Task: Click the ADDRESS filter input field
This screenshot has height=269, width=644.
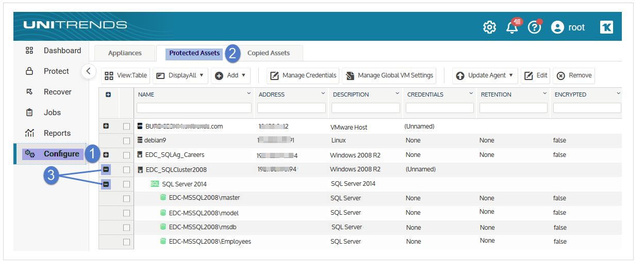Action: (x=291, y=108)
